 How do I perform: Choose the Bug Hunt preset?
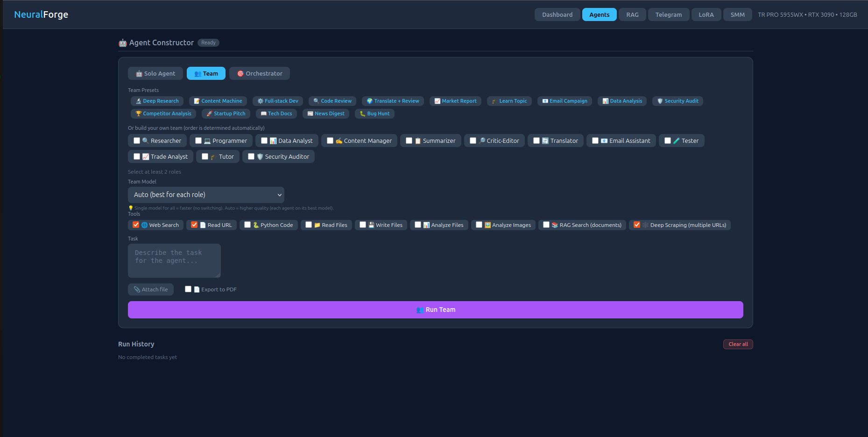[374, 113]
